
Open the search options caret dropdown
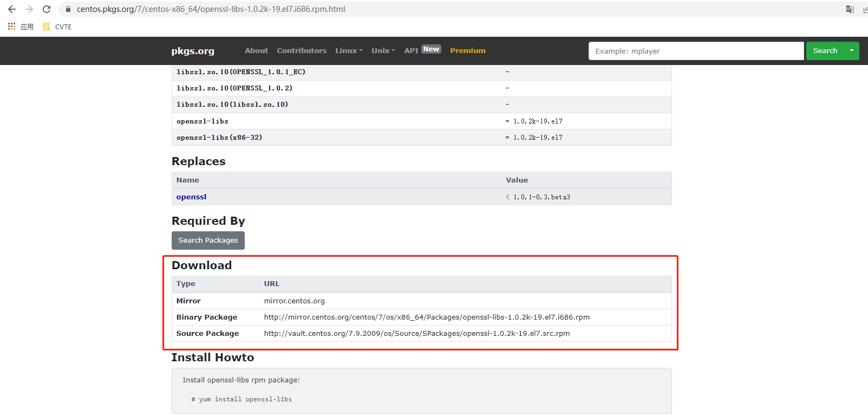(x=852, y=51)
